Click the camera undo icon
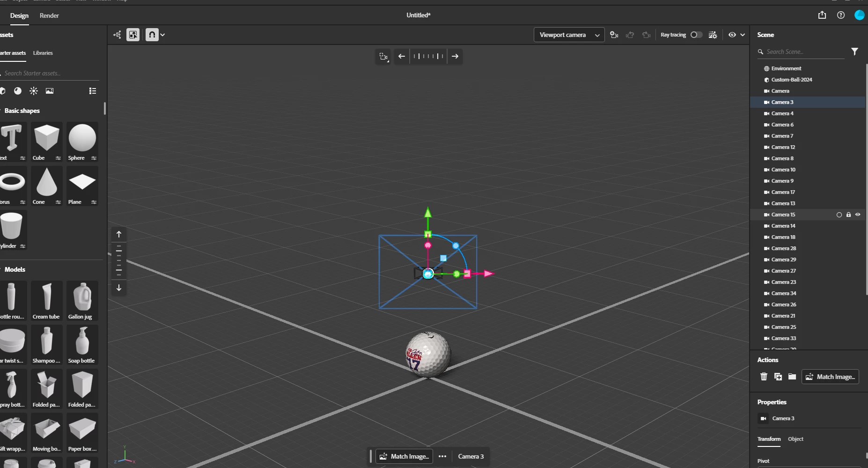868x468 pixels. (630, 35)
